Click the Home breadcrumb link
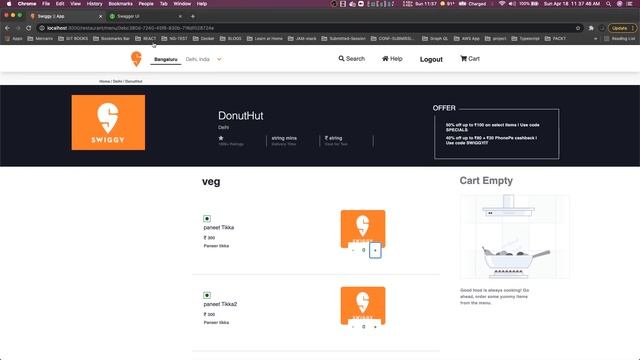The image size is (640, 360). tap(104, 81)
